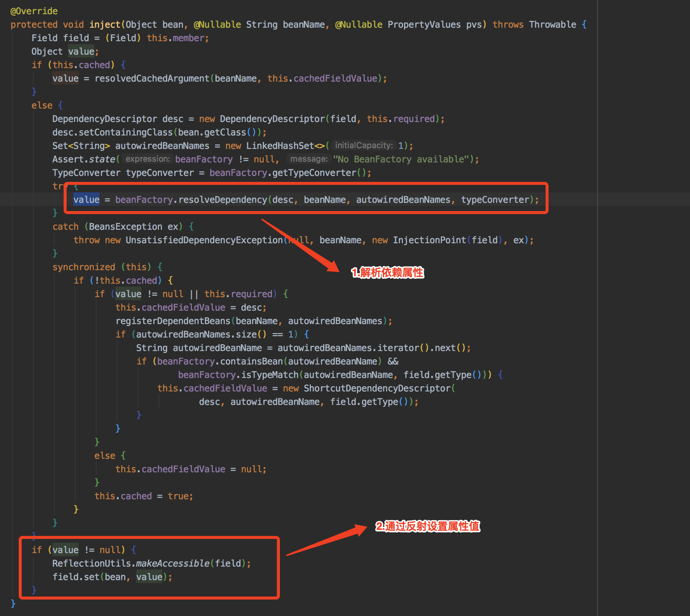Click 'if (value != null)' condition near bottom
This screenshot has width=690, height=616.
[78, 550]
